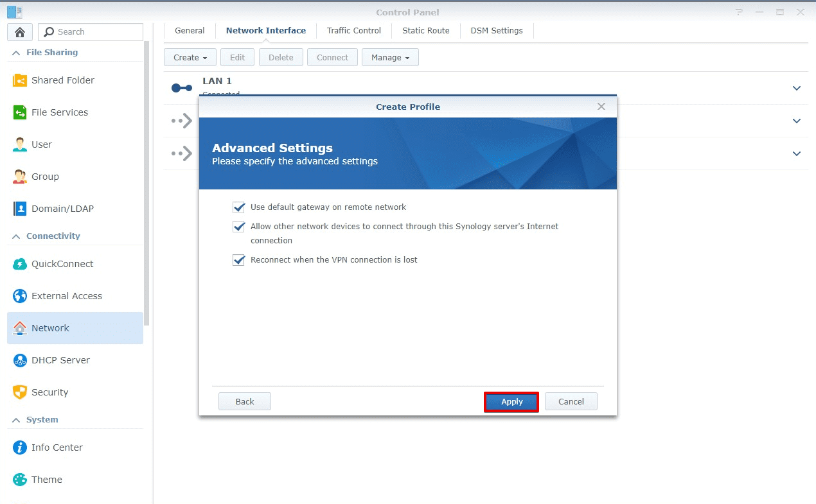Open the Static Route tab
The width and height of the screenshot is (816, 504).
click(x=425, y=30)
